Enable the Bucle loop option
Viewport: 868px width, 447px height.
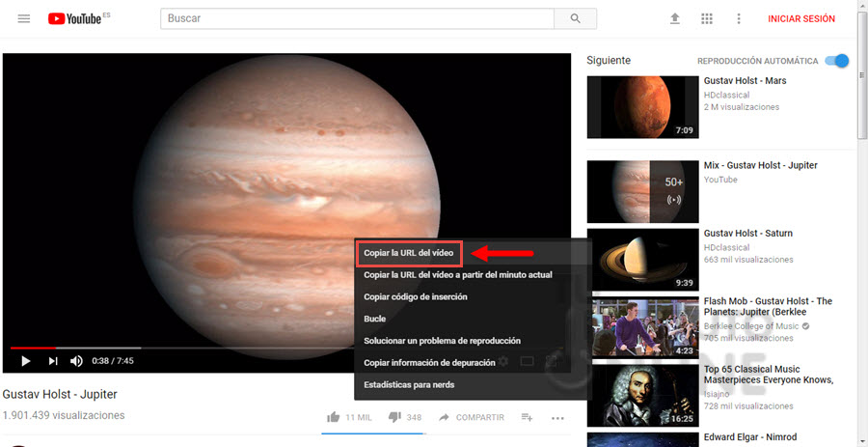tap(375, 319)
